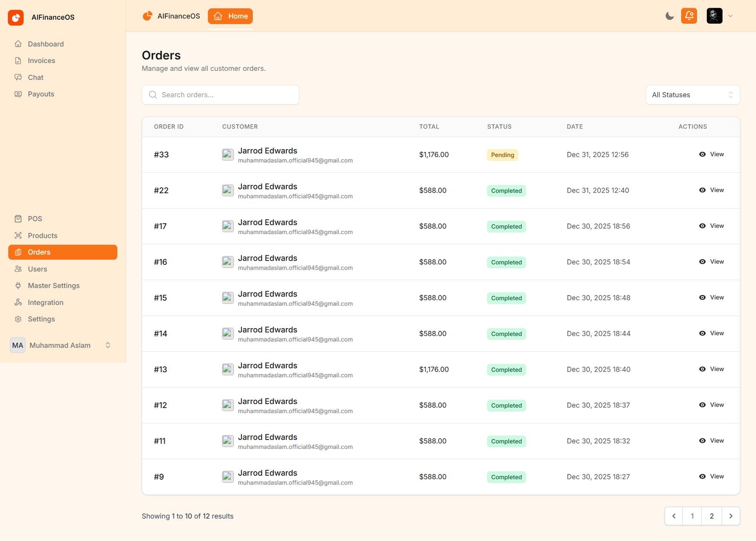Click order ID #11
This screenshot has height=541, width=756.
[x=160, y=441]
